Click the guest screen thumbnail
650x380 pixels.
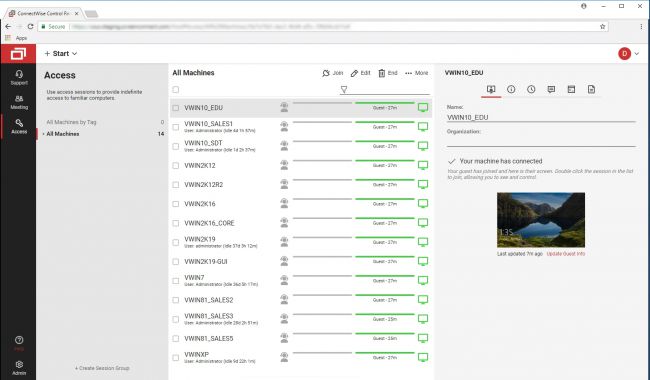(x=541, y=220)
